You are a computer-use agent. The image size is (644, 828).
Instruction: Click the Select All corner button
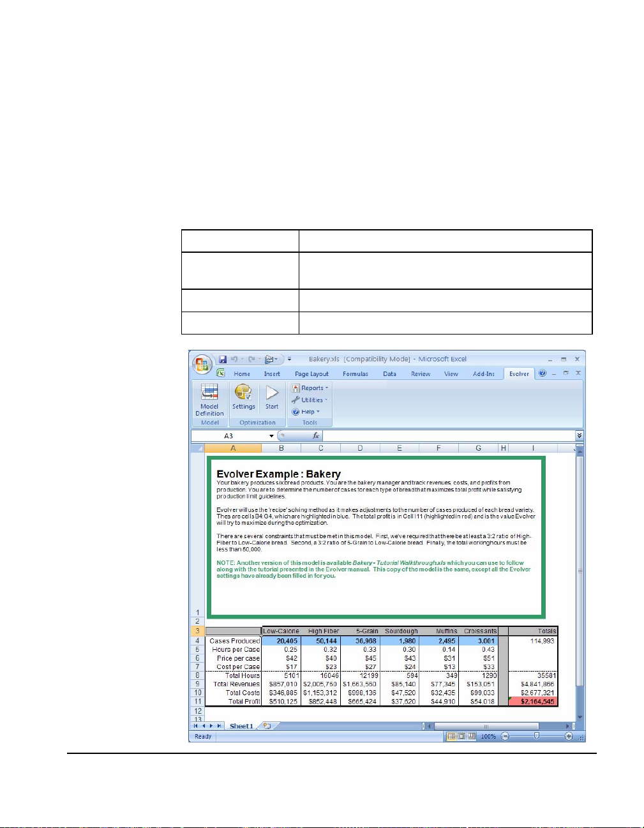[198, 448]
